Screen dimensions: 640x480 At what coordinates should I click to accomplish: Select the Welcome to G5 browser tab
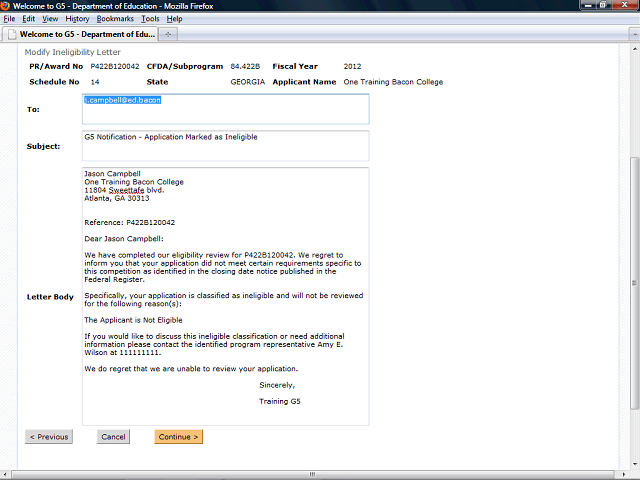(80, 34)
